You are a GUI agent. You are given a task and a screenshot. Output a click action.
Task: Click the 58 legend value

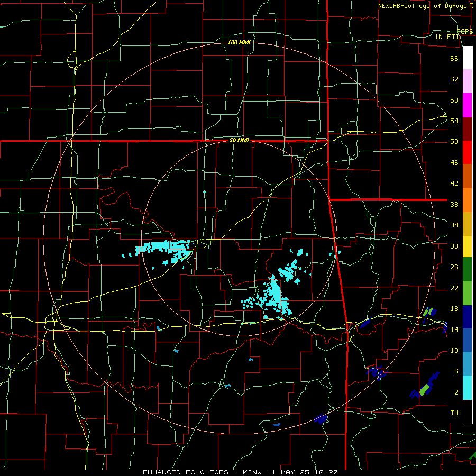point(454,100)
